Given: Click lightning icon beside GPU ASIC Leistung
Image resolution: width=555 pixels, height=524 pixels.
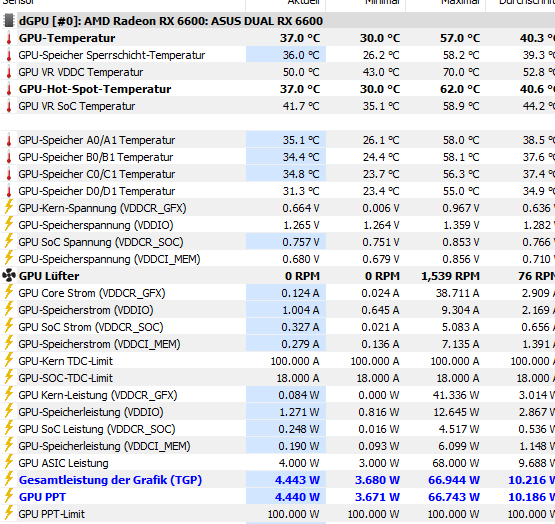Looking at the screenshot, I should 9,463.
